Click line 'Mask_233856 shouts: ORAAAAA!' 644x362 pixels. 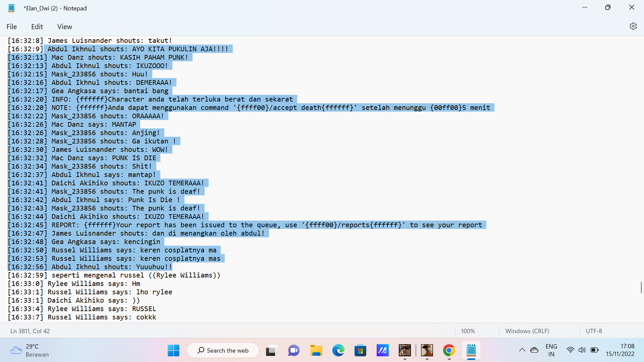(x=86, y=116)
